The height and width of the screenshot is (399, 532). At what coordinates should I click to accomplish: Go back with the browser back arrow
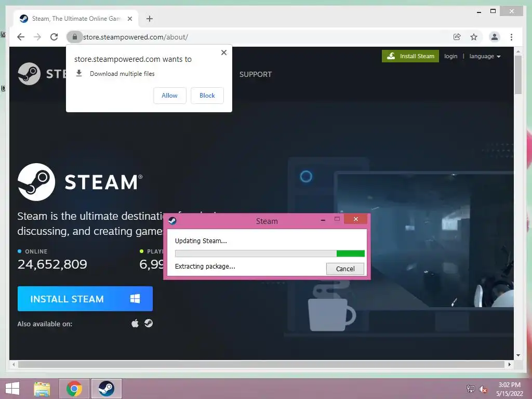(x=21, y=37)
